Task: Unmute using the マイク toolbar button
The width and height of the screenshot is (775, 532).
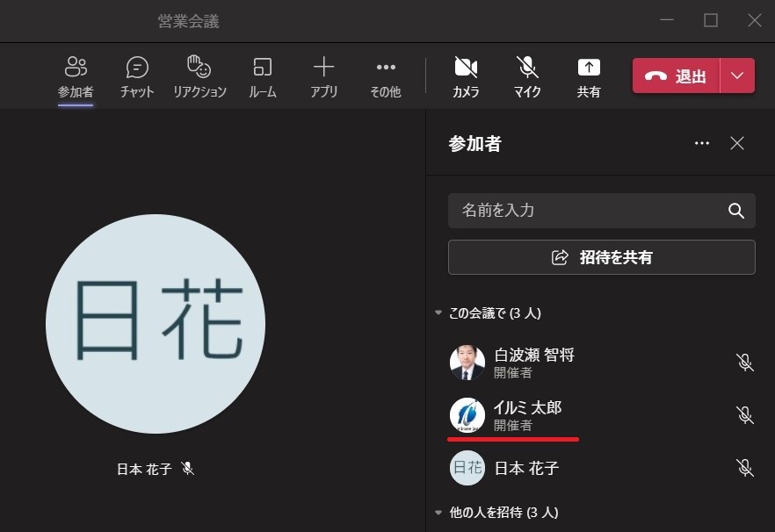Action: (x=527, y=77)
